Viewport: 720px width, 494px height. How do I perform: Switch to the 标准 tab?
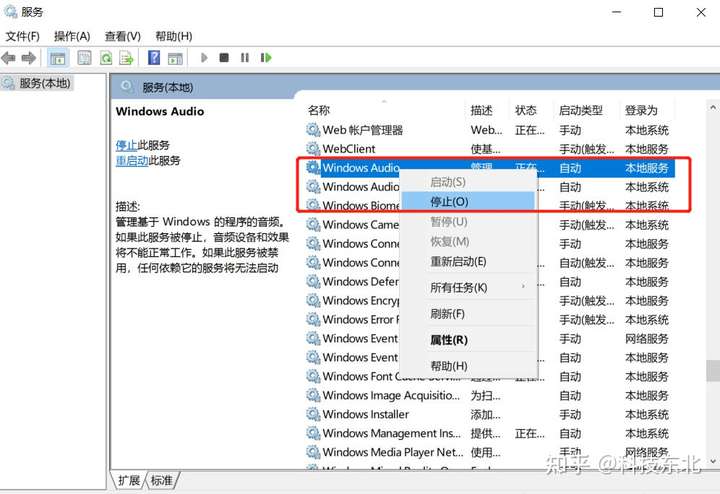tap(162, 480)
